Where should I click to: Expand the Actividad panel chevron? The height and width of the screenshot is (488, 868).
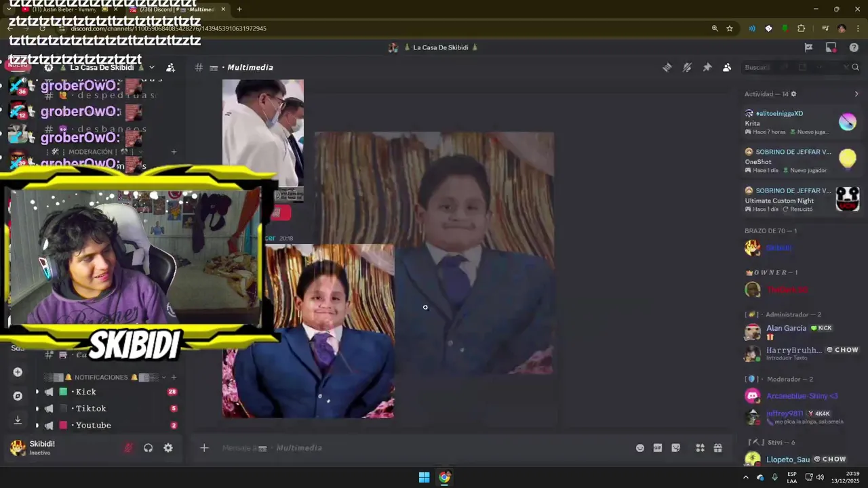[856, 94]
